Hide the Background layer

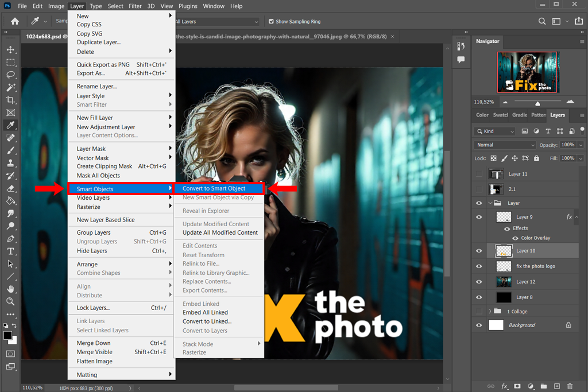479,325
